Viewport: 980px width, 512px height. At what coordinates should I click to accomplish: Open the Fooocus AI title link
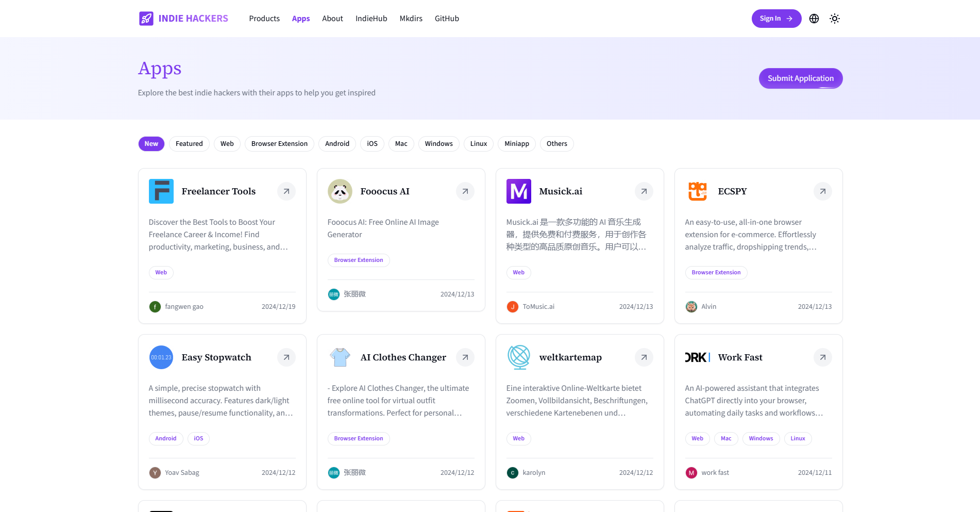pos(385,191)
